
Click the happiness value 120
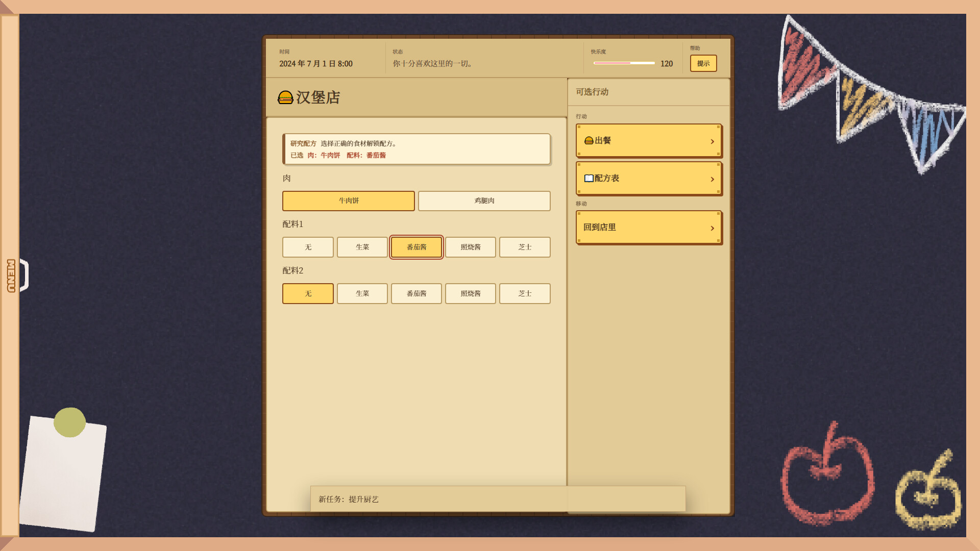point(667,64)
